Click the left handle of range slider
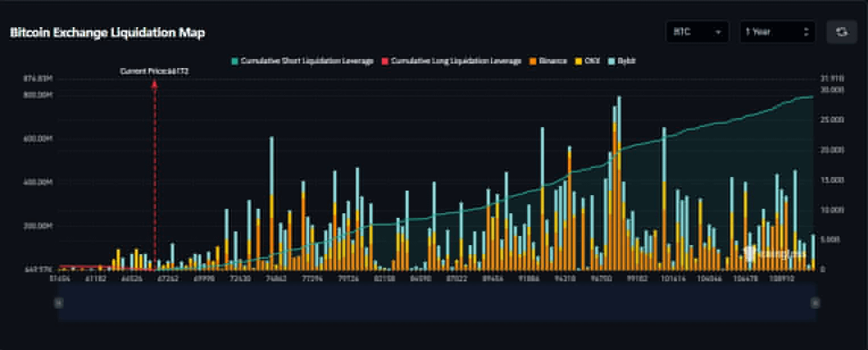Screen dimensions: 868x350 click(x=59, y=303)
